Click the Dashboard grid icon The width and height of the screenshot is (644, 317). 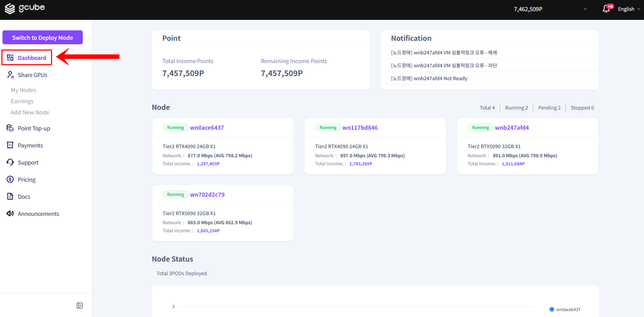pos(10,58)
